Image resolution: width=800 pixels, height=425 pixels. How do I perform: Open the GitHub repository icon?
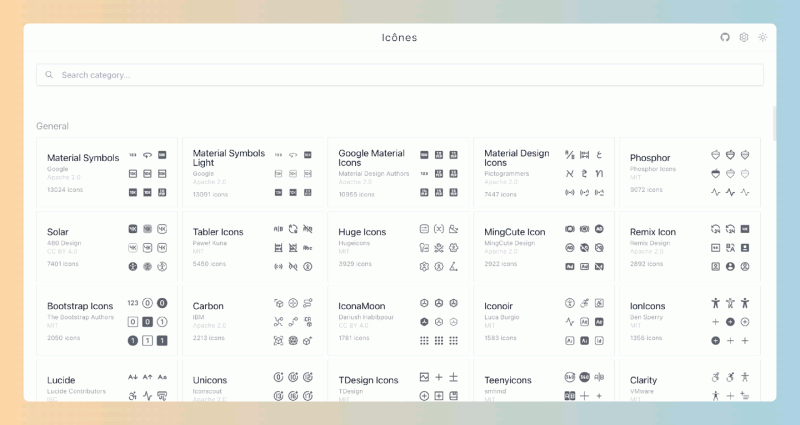coord(724,37)
